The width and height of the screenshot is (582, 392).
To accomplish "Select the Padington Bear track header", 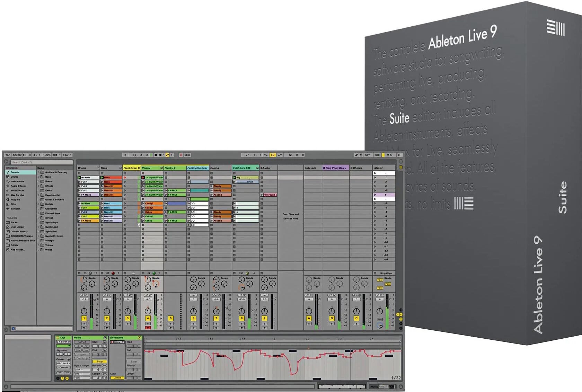I will pyautogui.click(x=197, y=168).
